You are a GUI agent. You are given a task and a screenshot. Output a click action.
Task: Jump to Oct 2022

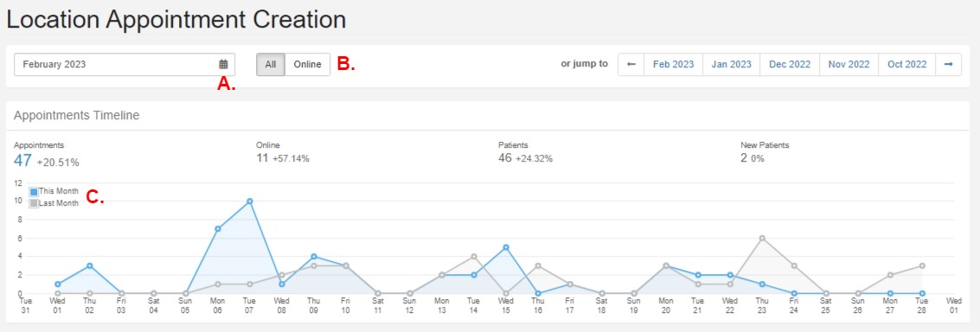coord(906,64)
